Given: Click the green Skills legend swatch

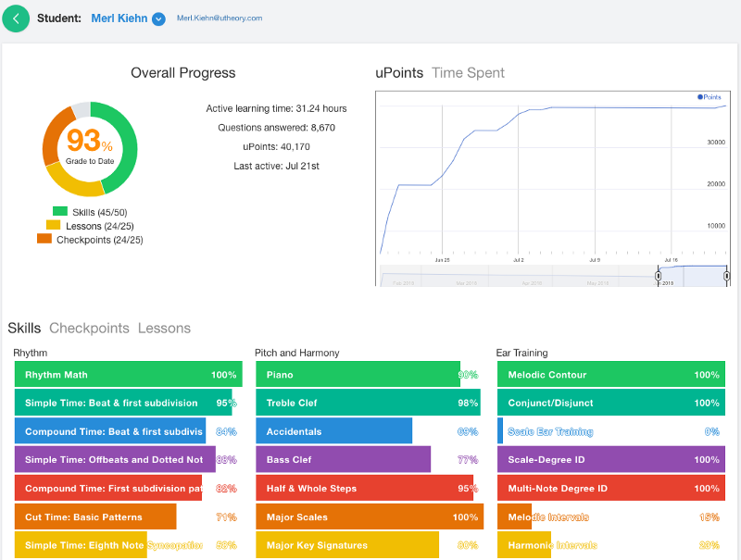Looking at the screenshot, I should click(x=60, y=211).
